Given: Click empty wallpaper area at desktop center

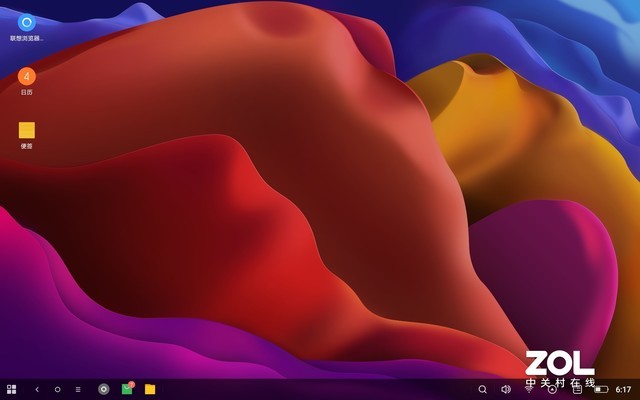Looking at the screenshot, I should point(320,200).
